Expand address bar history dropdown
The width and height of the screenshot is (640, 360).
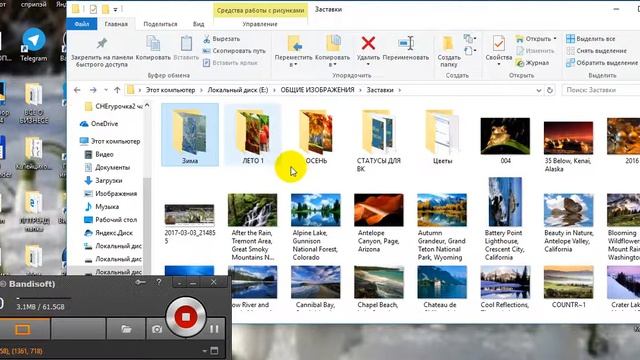538,90
